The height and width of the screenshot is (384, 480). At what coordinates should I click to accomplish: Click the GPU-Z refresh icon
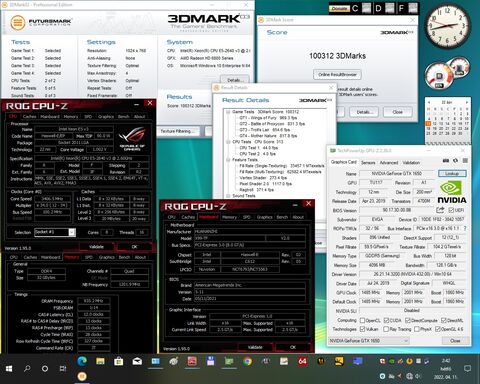tap(455, 161)
